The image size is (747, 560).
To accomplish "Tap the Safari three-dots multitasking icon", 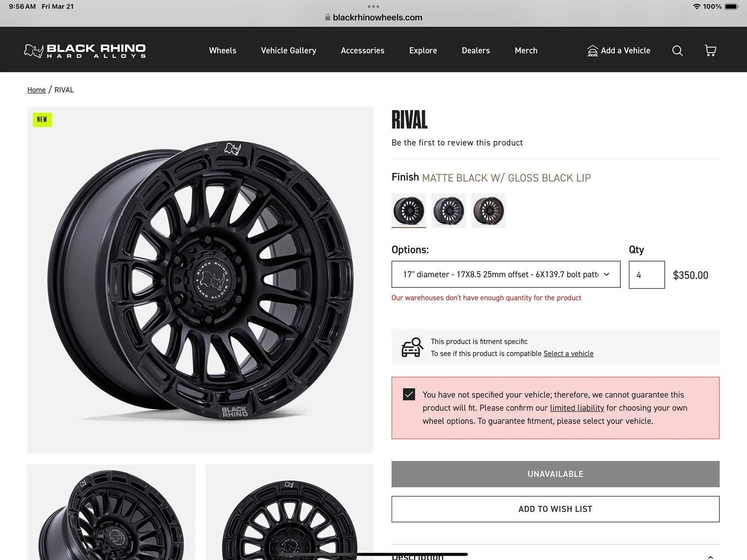I will pyautogui.click(x=373, y=6).
